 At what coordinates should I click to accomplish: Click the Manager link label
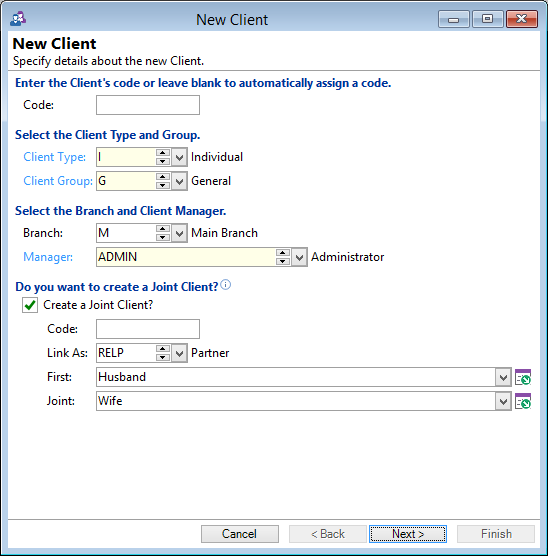[48, 257]
